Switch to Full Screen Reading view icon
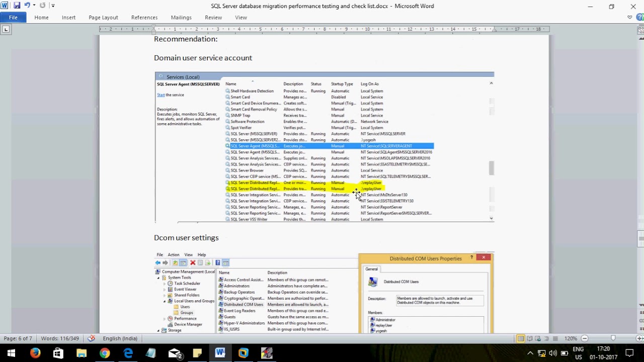This screenshot has width=644, height=362. click(x=529, y=338)
